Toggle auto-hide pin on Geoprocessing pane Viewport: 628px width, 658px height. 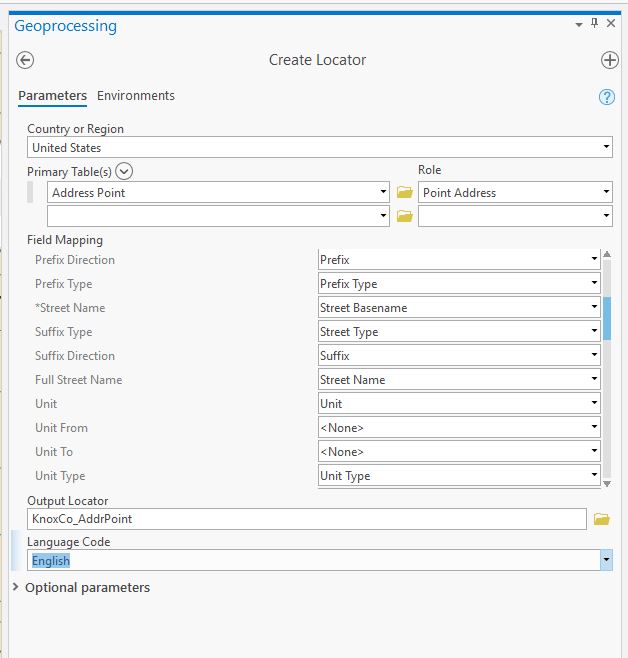tap(594, 24)
